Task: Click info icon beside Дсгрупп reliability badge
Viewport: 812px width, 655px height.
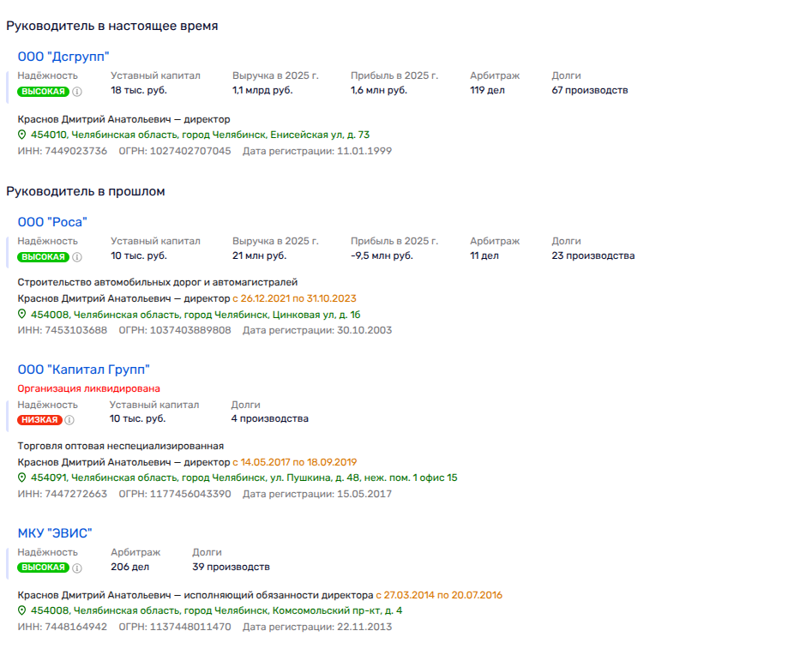Action: coord(76,91)
